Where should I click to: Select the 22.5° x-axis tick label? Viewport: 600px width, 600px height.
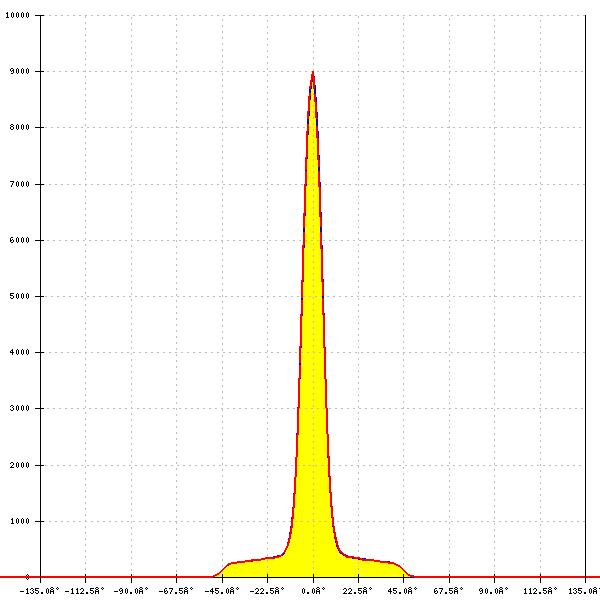(x=358, y=590)
